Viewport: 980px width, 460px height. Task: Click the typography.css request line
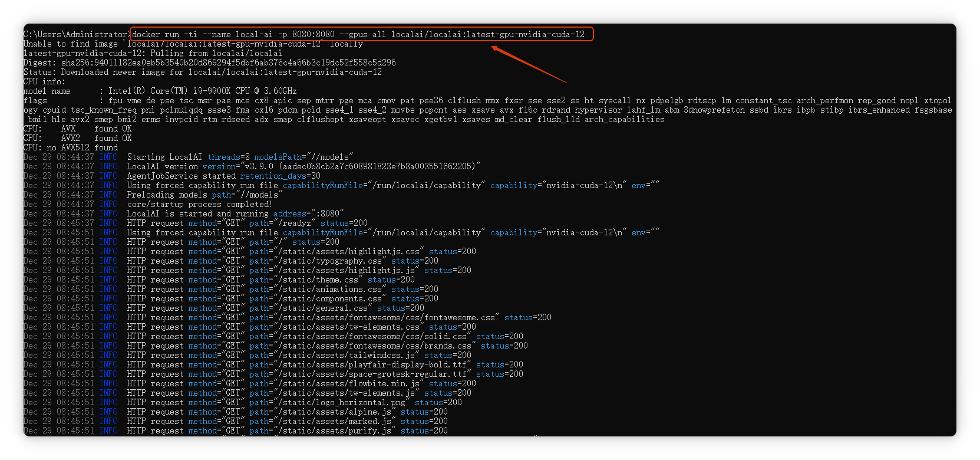(231, 261)
